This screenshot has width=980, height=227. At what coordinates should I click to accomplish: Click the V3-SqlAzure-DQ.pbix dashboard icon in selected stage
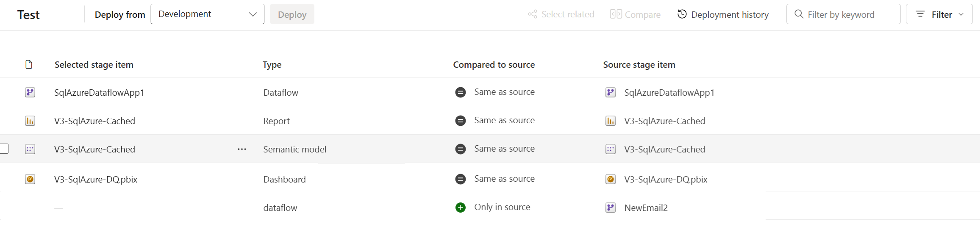coord(30,179)
